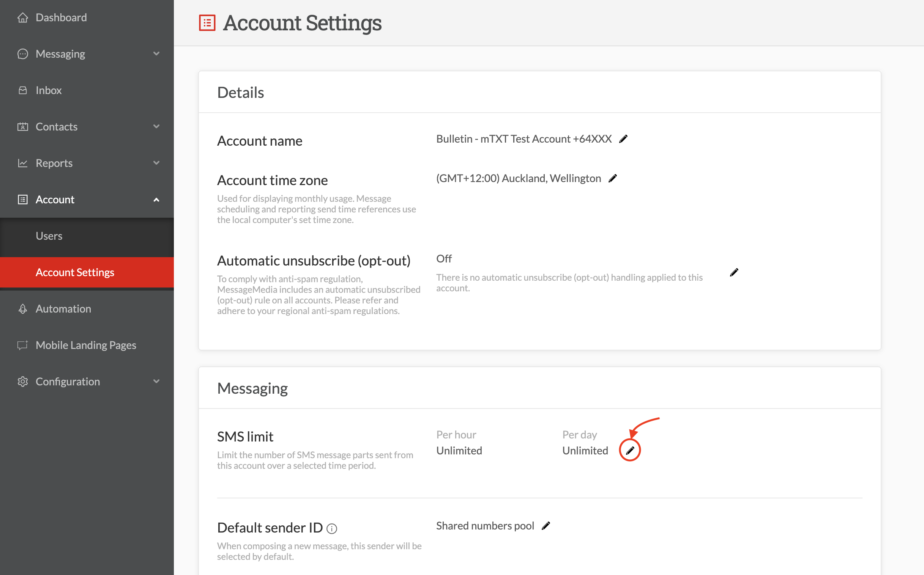Go to the Inbox
The height and width of the screenshot is (575, 924).
click(48, 90)
